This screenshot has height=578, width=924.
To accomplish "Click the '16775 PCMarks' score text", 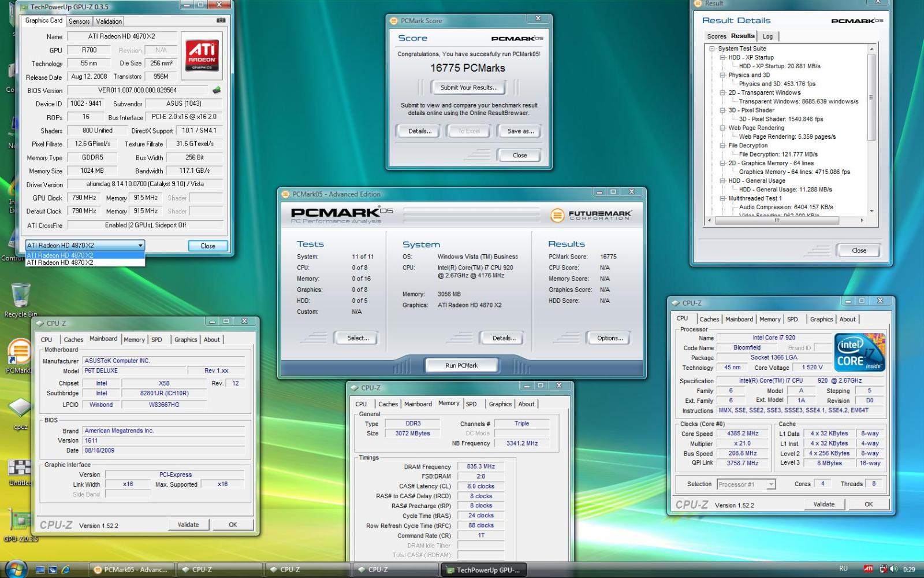I will click(468, 68).
